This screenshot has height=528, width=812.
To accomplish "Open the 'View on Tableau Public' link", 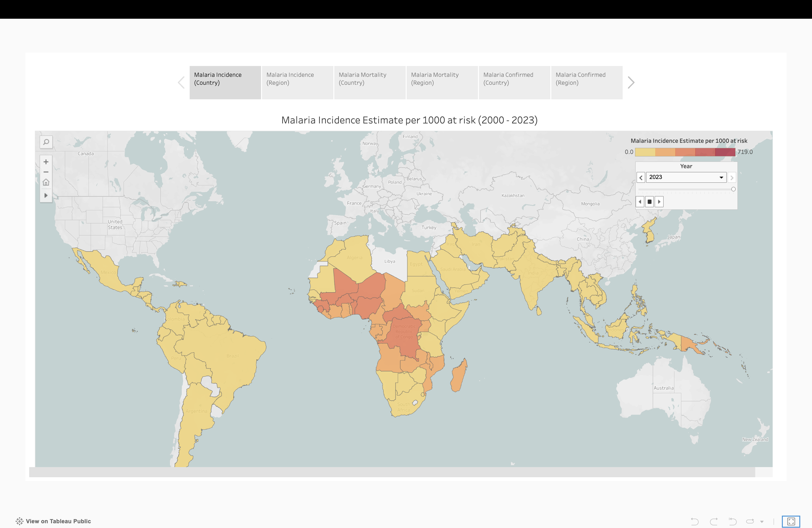I will point(58,521).
